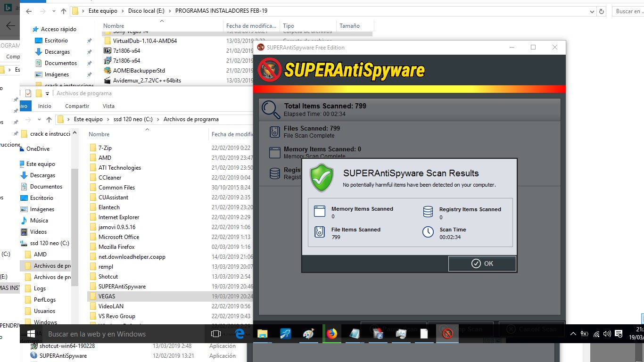644x362 pixels.
Task: Open Firefox from the taskbar
Action: coord(332,334)
